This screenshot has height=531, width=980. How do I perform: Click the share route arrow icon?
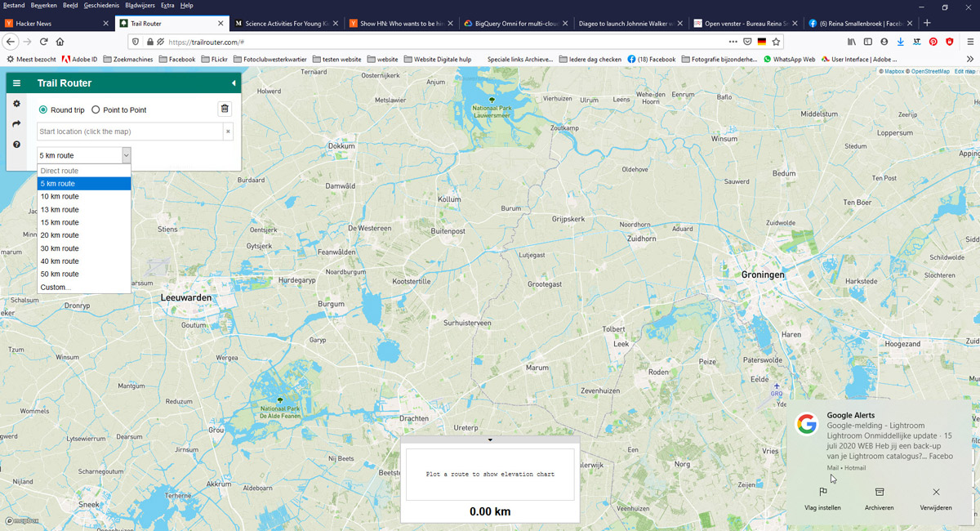coord(16,124)
